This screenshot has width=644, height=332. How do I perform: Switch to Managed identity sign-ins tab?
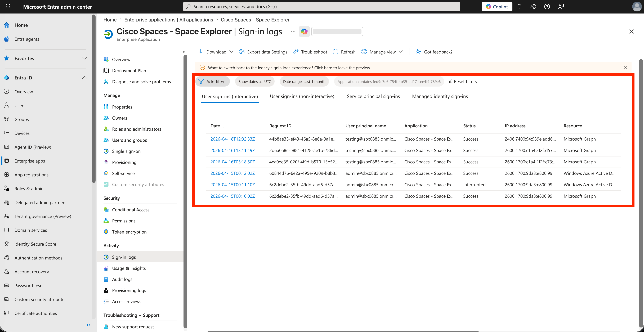440,96
